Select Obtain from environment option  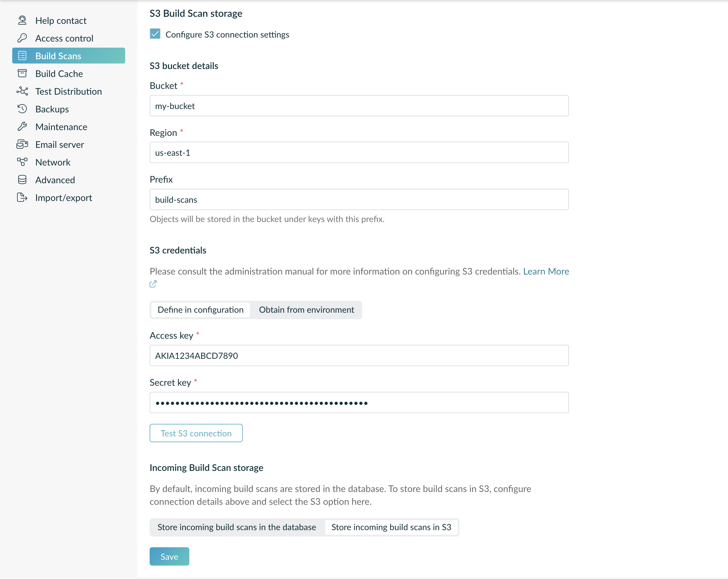(306, 310)
